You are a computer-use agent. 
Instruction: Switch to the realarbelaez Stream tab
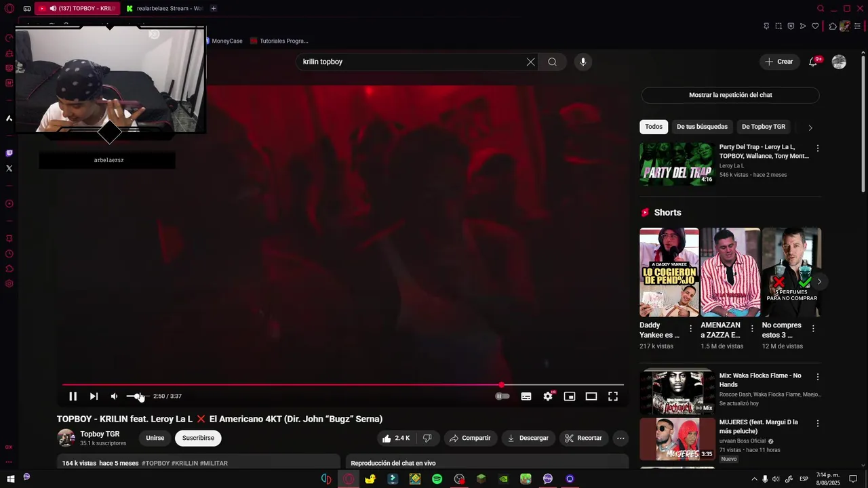[x=164, y=8]
